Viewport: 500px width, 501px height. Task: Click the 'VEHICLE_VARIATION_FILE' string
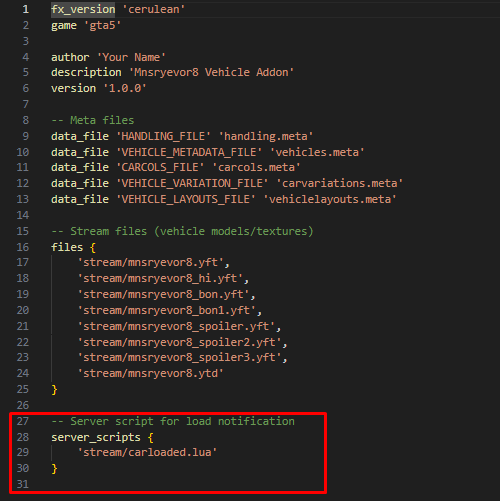tap(192, 183)
